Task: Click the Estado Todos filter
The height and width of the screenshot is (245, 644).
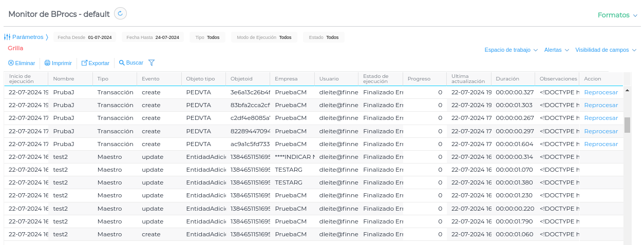Action: click(324, 37)
